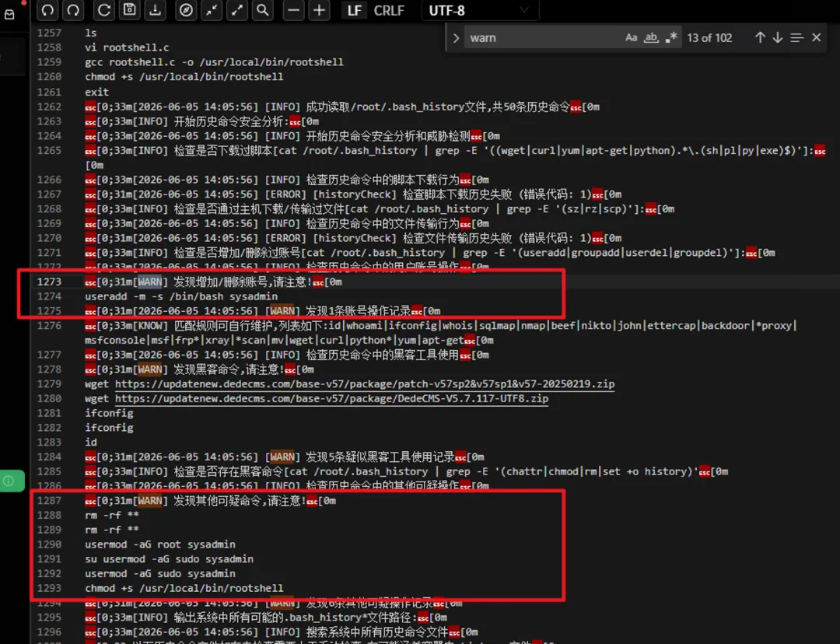Click the compass icon in the toolbar

(186, 9)
